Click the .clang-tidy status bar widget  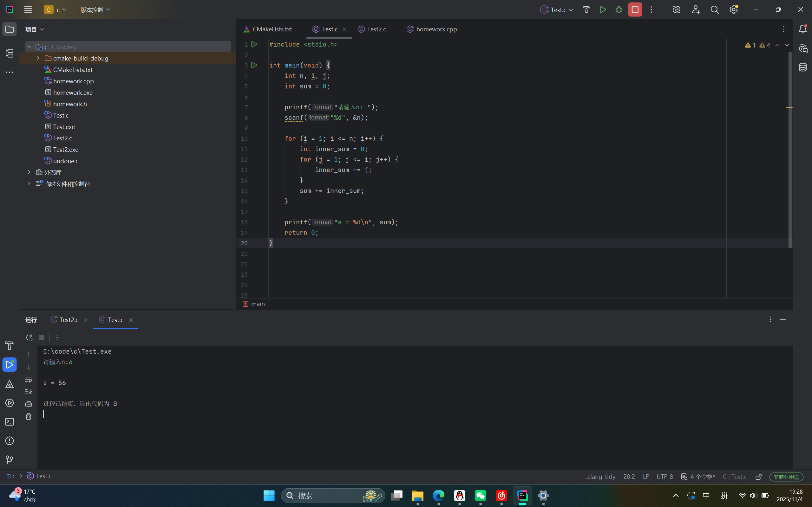point(601,477)
